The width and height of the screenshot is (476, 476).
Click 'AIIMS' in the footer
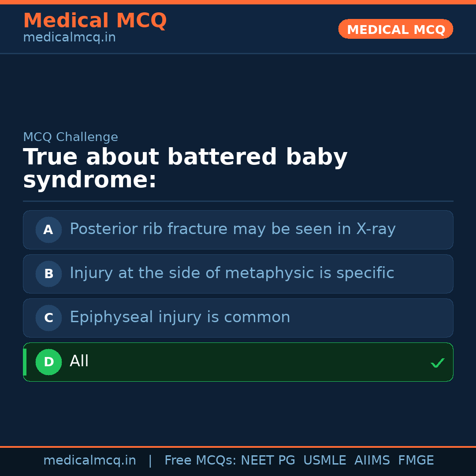tap(372, 461)
